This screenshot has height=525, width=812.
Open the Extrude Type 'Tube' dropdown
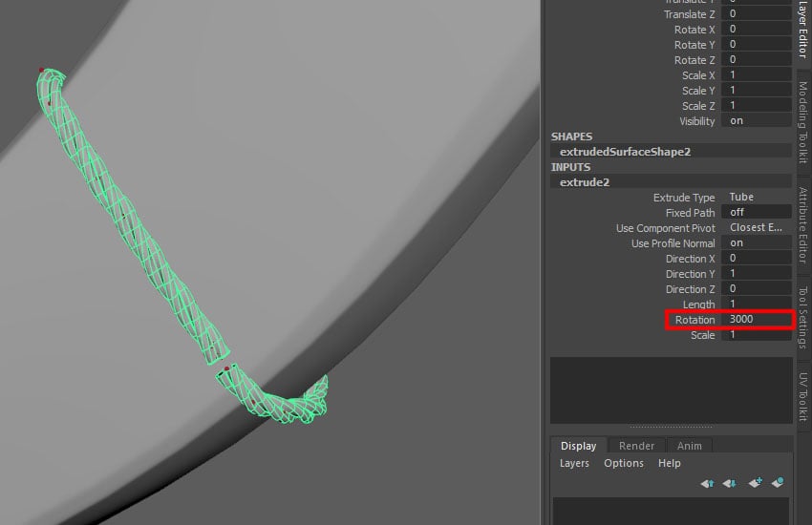pos(756,197)
